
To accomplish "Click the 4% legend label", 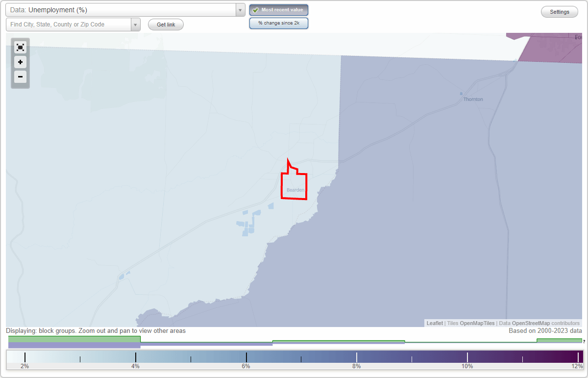I will pos(135,366).
